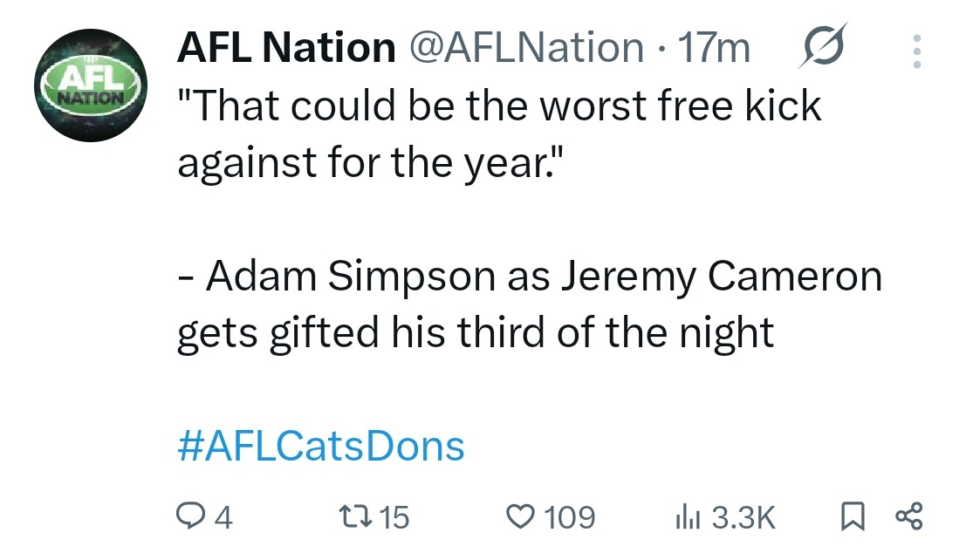Click the AFL Nation display name

pos(285,48)
